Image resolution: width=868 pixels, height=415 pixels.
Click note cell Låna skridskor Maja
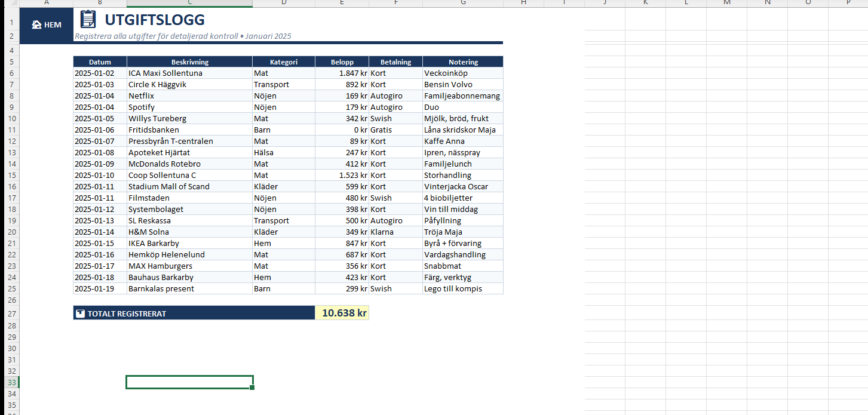[x=463, y=130]
